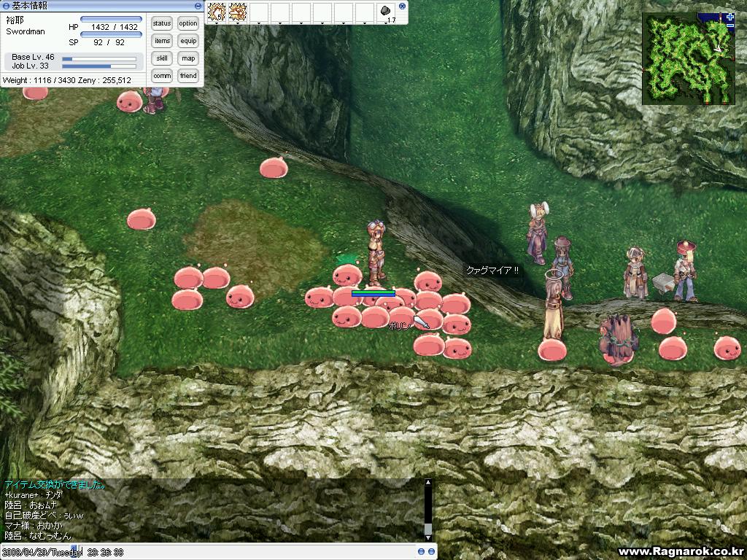Screen dimensions: 747x560
Task: Click the left round button beside chat input
Action: click(x=421, y=551)
